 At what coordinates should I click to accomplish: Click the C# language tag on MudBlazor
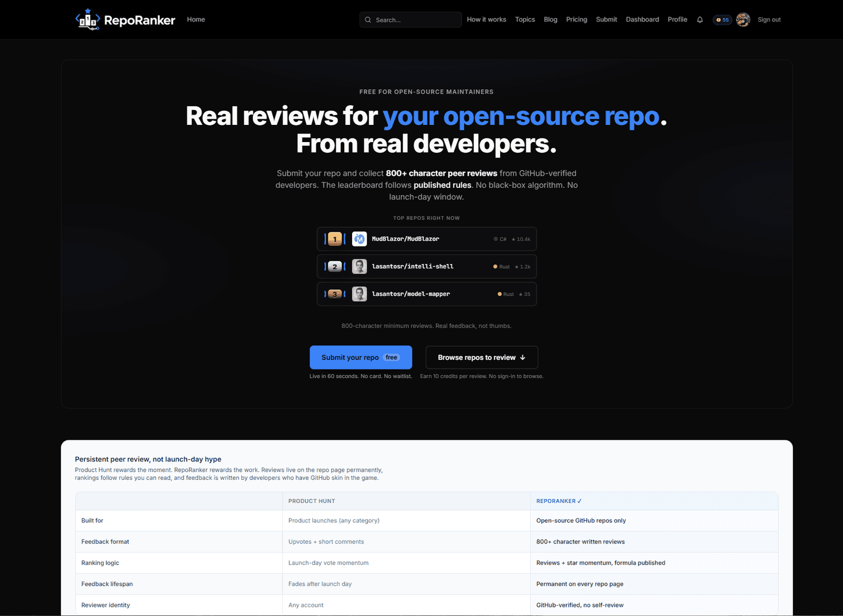pos(500,240)
